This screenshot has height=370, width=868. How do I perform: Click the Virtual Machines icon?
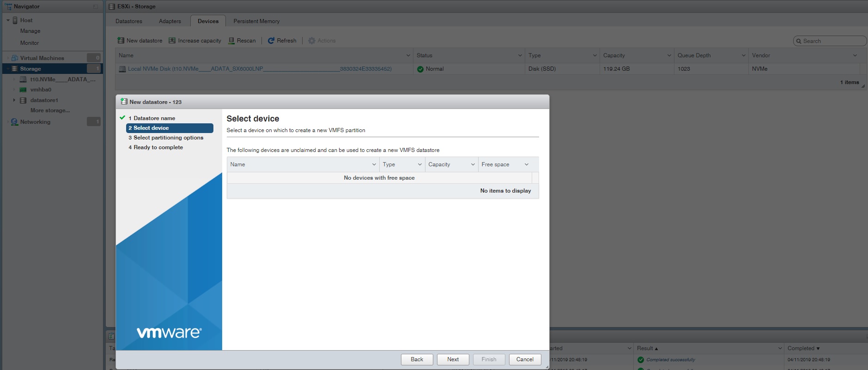pyautogui.click(x=15, y=58)
